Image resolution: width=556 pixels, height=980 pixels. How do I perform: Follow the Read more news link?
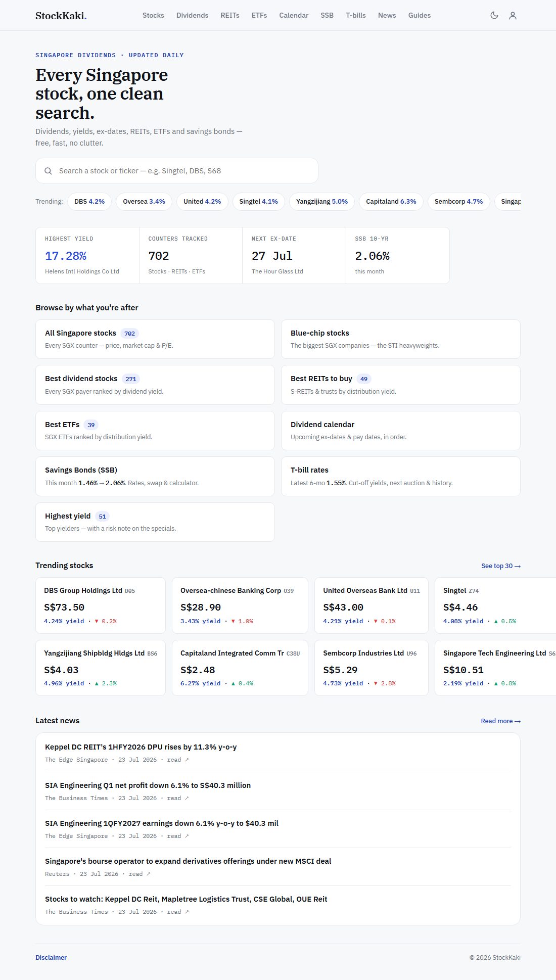pyautogui.click(x=500, y=721)
